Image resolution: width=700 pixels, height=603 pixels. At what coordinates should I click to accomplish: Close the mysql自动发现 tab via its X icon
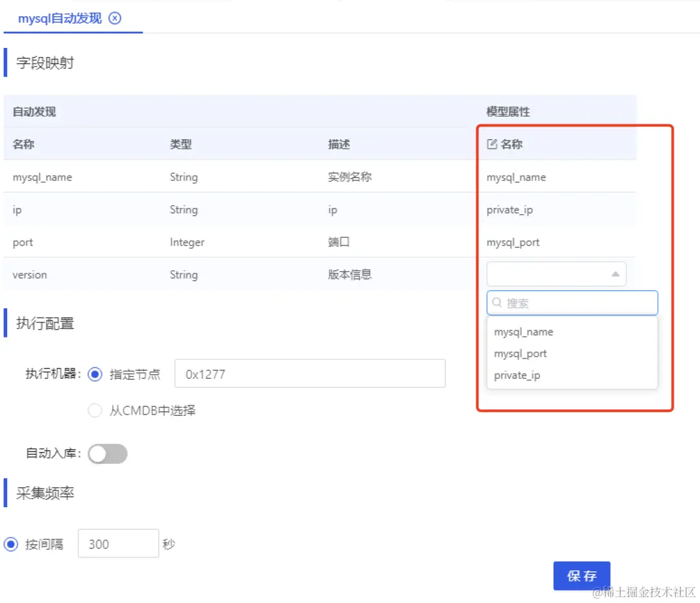pyautogui.click(x=115, y=19)
